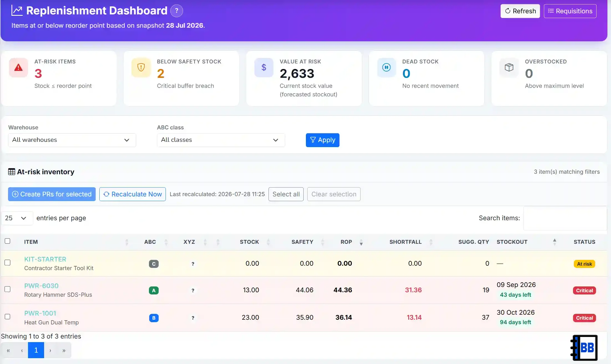Viewport: 611px width, 364px height.
Task: Click the grey C class badge for KIT-STARTER
Action: (154, 264)
